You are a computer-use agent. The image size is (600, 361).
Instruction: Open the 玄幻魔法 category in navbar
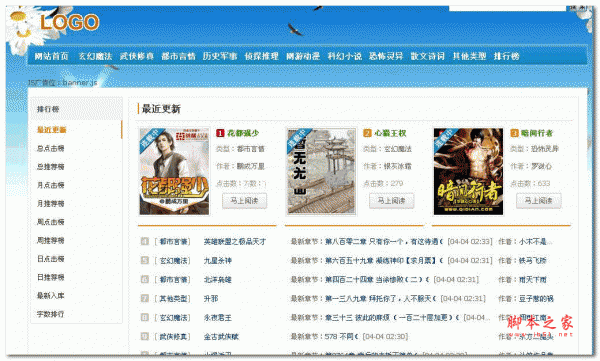pos(95,56)
